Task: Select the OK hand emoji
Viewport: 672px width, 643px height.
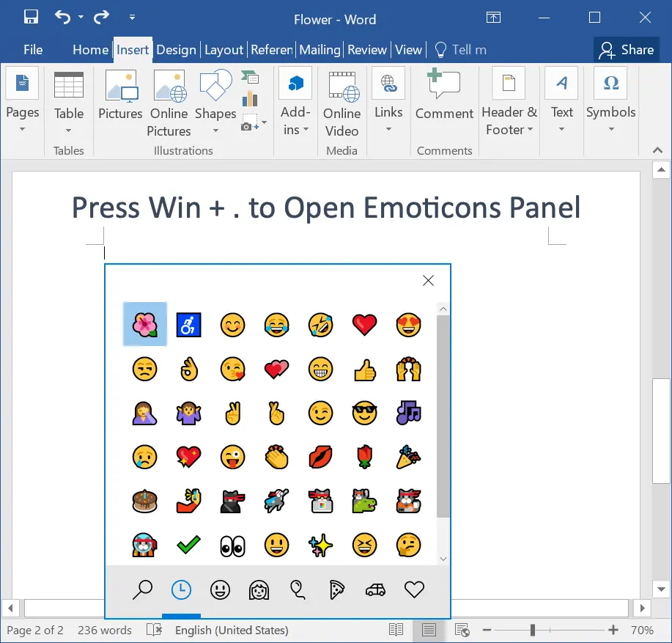Action: pos(188,369)
